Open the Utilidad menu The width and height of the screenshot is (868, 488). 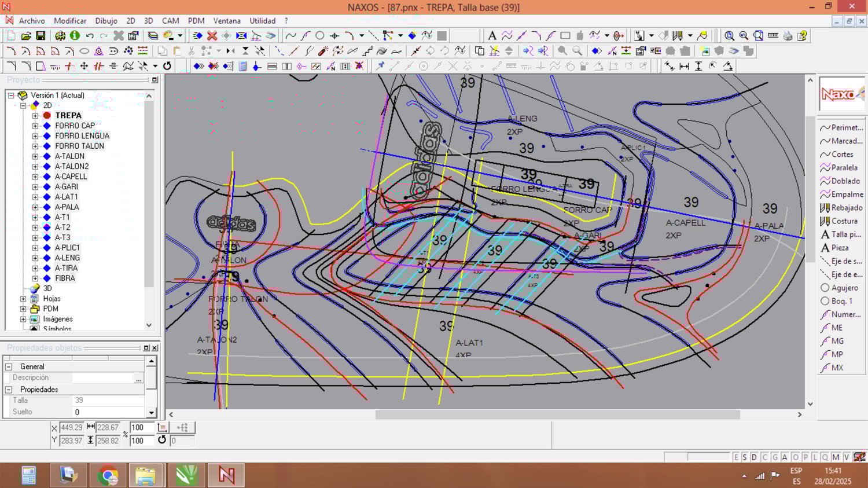coord(262,21)
